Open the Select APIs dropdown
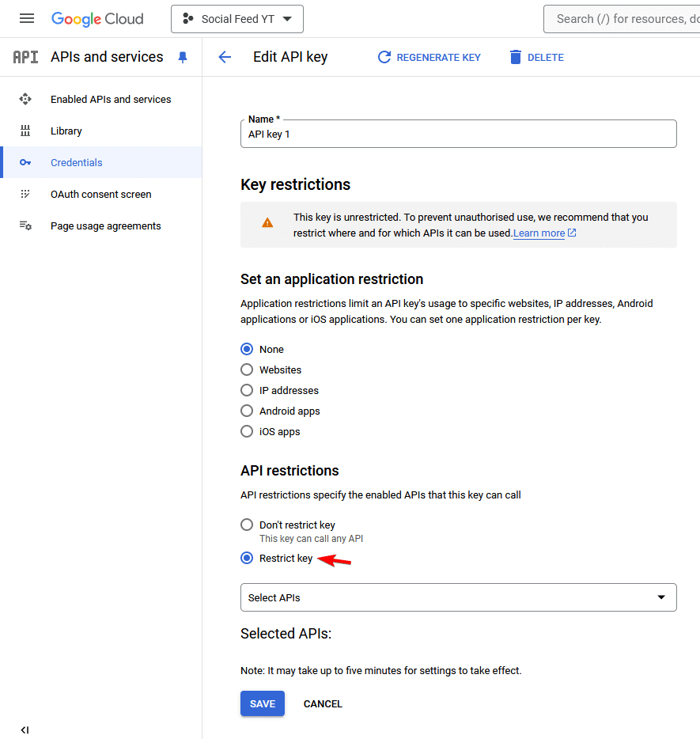This screenshot has width=700, height=739. coord(458,597)
